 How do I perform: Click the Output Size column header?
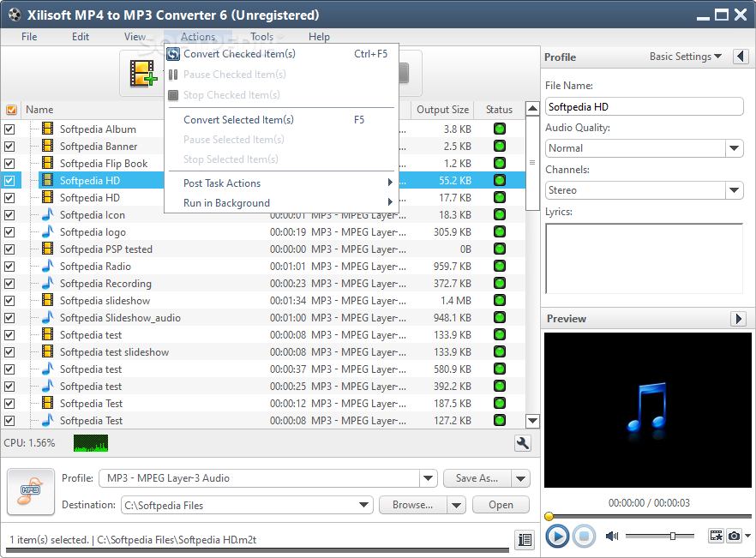442,110
